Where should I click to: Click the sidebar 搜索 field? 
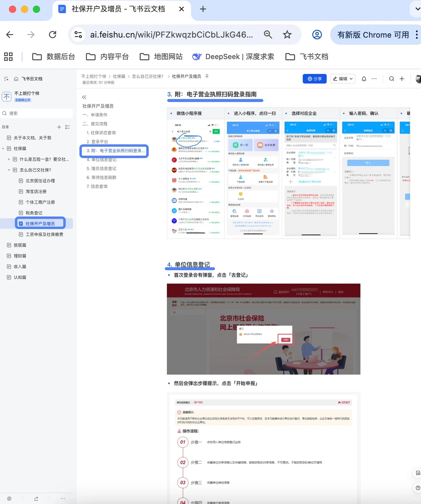37,113
